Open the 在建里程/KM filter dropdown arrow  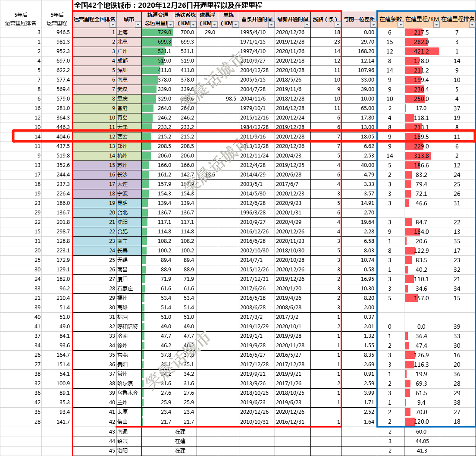point(436,24)
